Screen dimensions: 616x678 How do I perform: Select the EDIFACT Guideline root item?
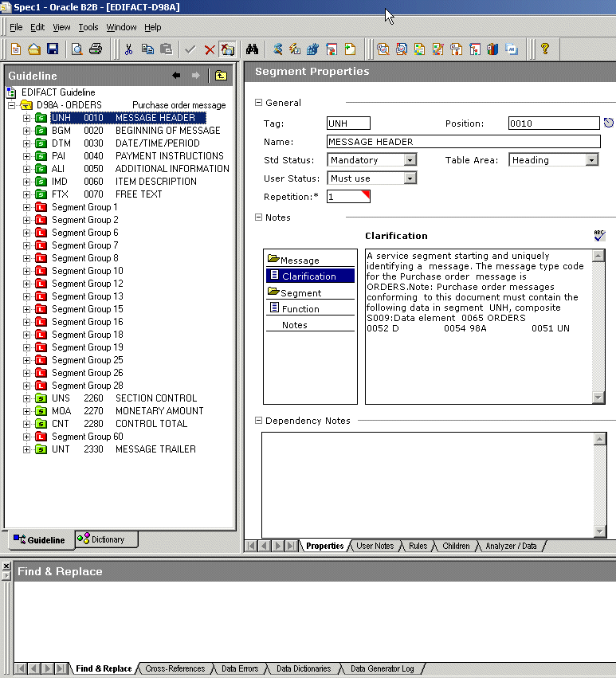click(58, 92)
